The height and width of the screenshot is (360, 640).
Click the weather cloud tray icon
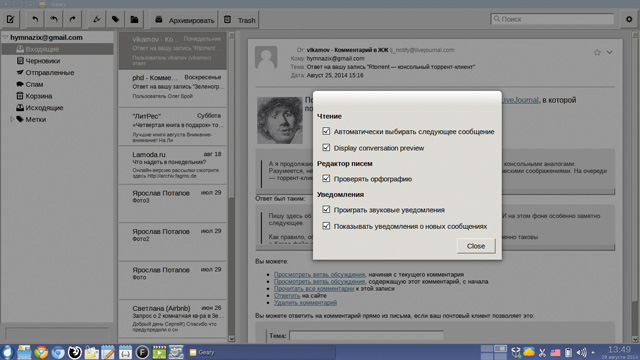click(529, 352)
